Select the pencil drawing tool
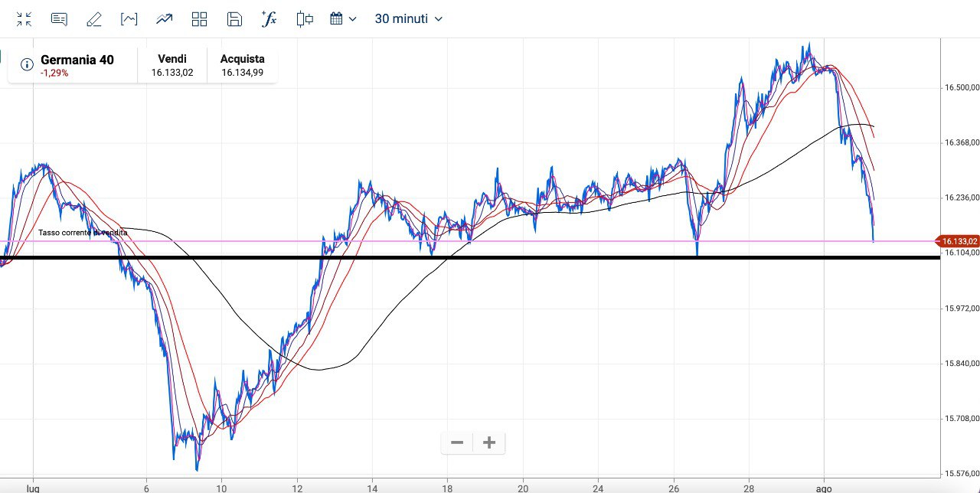This screenshot has width=980, height=493. (94, 19)
